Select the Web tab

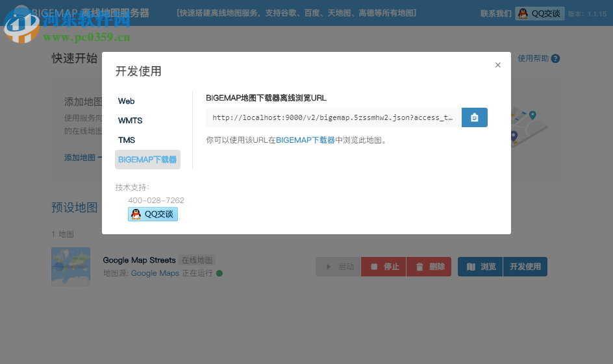click(126, 101)
